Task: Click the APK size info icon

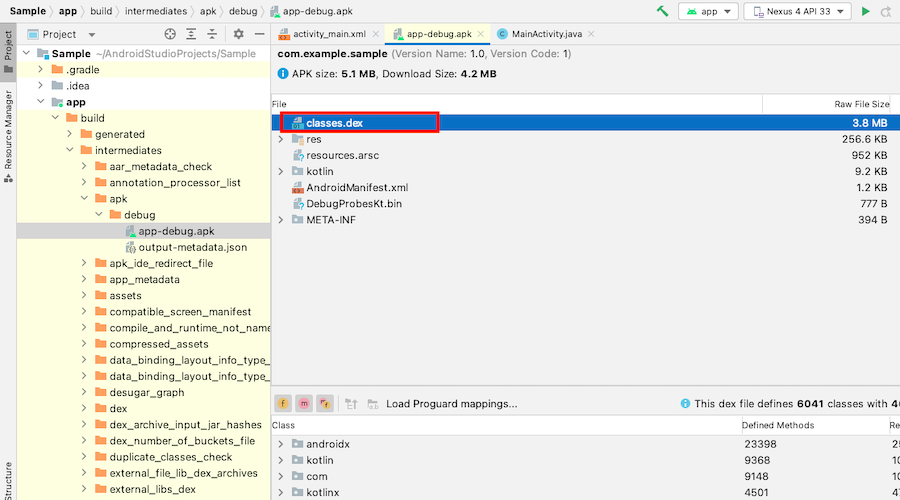Action: pyautogui.click(x=283, y=73)
